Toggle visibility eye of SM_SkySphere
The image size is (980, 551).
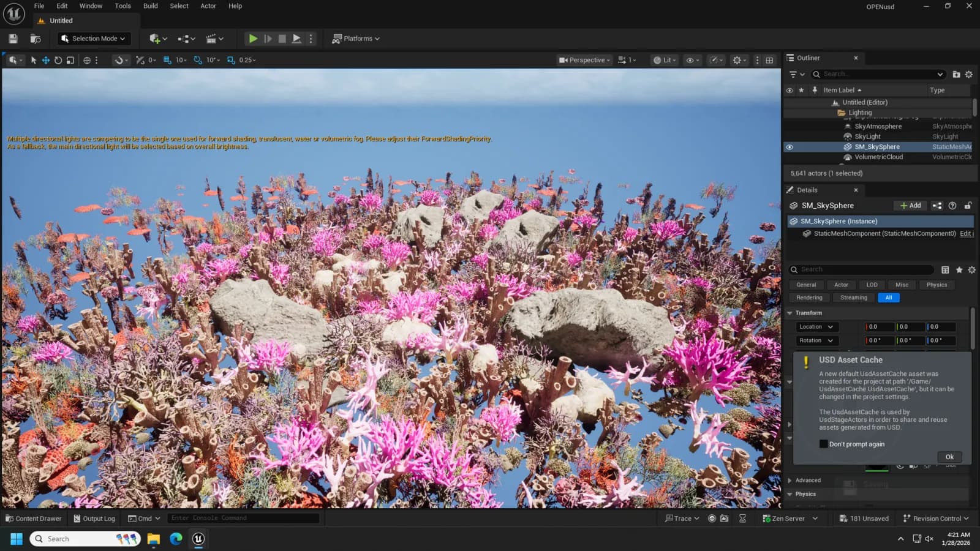point(790,147)
